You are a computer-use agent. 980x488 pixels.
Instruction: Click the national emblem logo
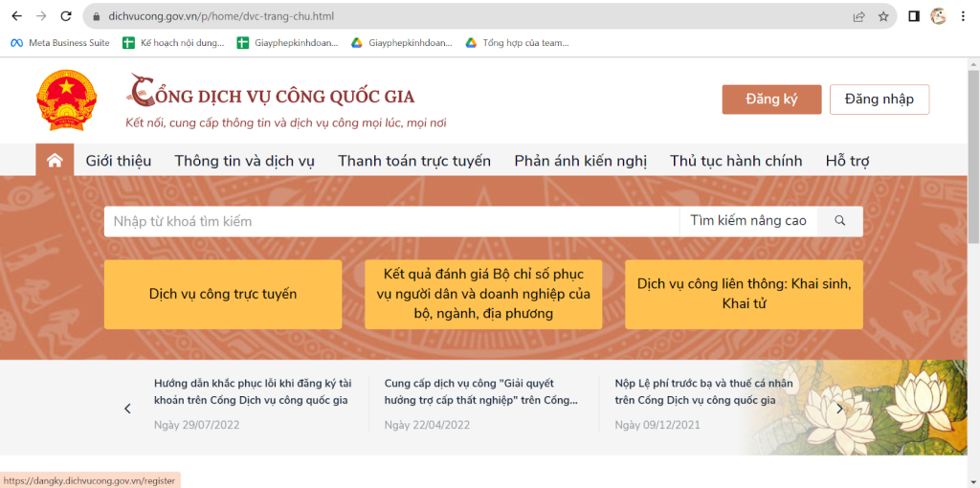pyautogui.click(x=66, y=101)
